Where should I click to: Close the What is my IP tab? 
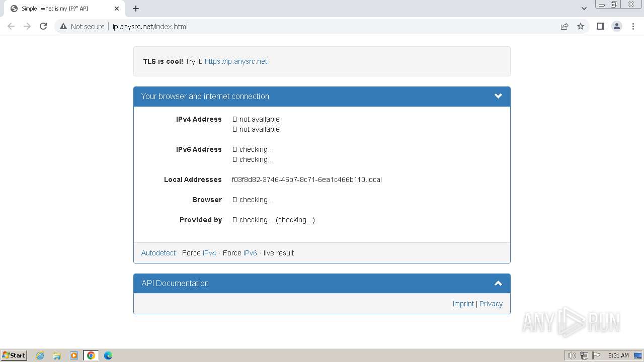pos(117,9)
